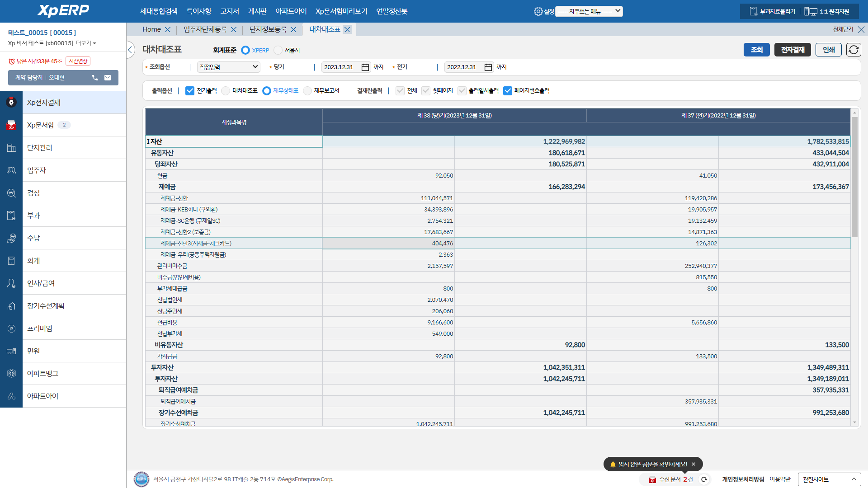The width and height of the screenshot is (868, 488).
Task: Collapse the left sidebar with arrow icon
Action: [x=131, y=50]
